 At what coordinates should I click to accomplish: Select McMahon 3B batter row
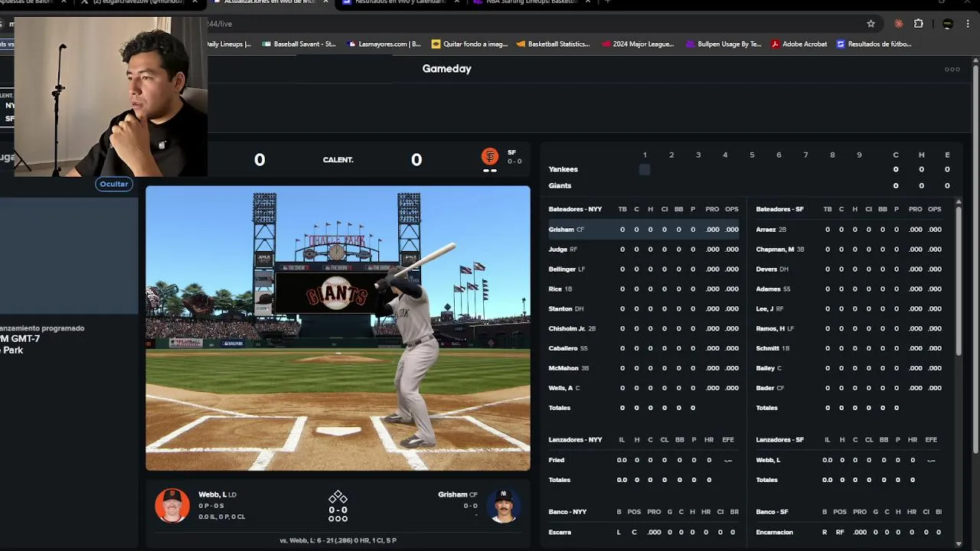point(643,368)
